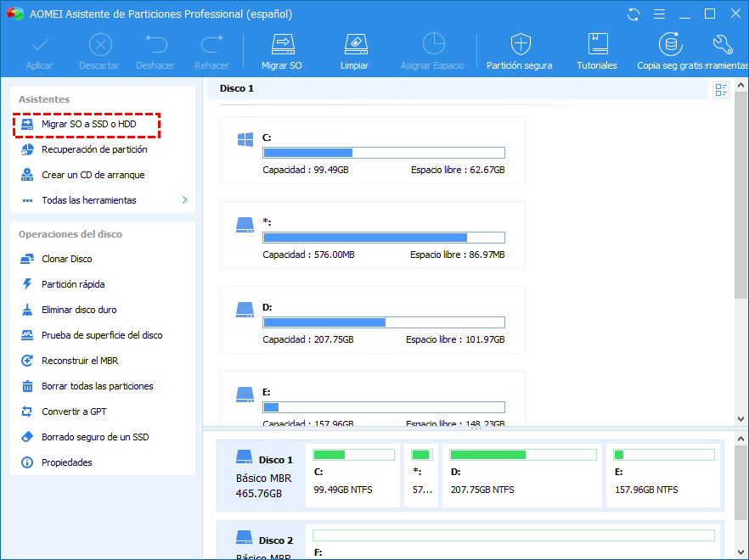
Task: Click Todas las herramientas entry
Action: (89, 200)
